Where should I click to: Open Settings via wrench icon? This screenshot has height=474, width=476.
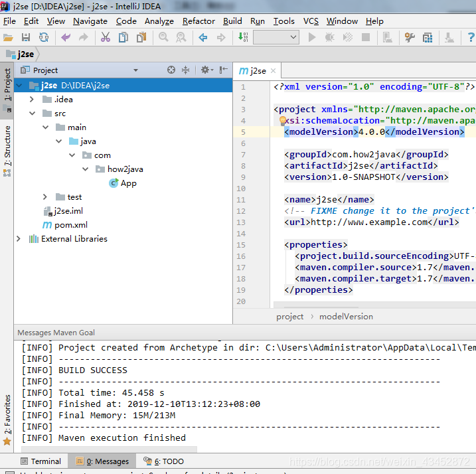(410, 38)
